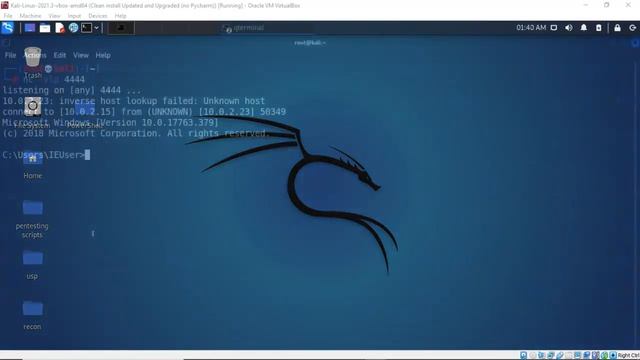640x360 pixels.
Task: Click the audio status icon in VirtualBox bar
Action: 541,356
